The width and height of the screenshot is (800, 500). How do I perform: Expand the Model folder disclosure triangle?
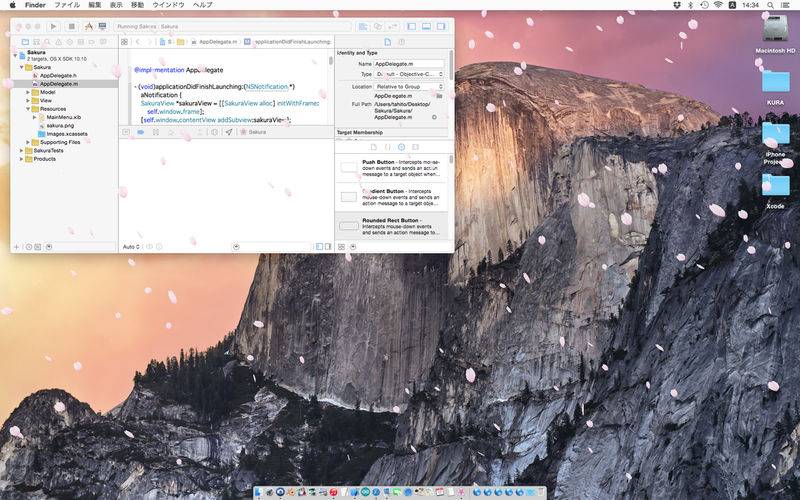pyautogui.click(x=28, y=92)
